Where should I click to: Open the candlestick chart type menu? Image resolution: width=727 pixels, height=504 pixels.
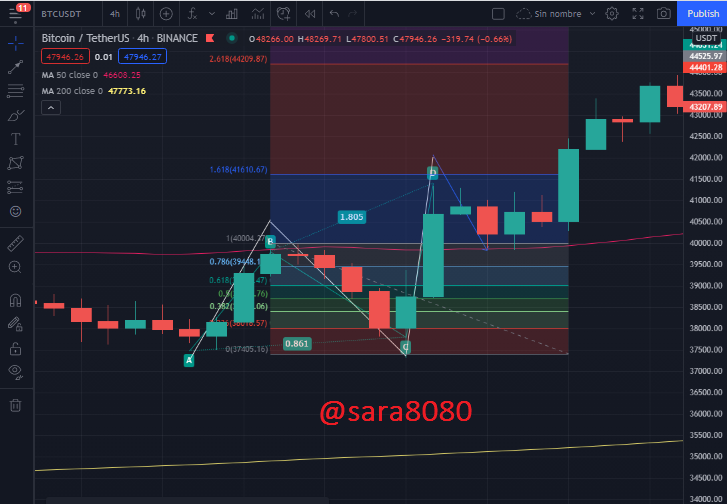coord(141,14)
